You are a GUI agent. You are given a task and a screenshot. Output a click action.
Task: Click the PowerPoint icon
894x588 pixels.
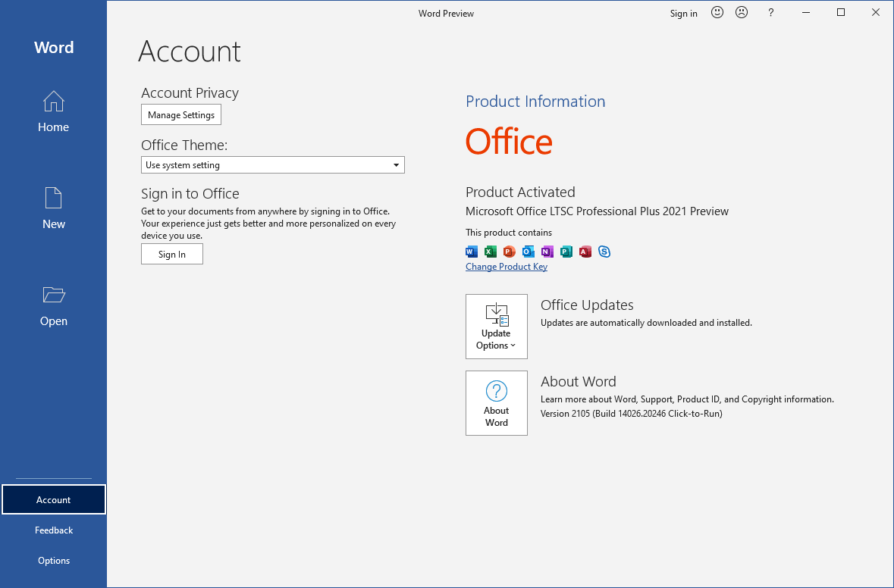[509, 251]
